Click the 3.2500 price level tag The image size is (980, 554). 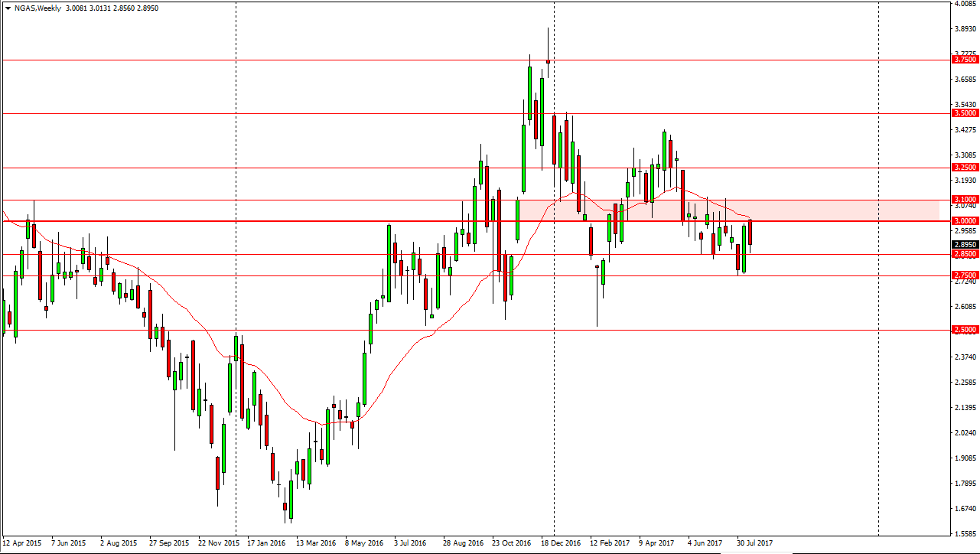point(963,167)
